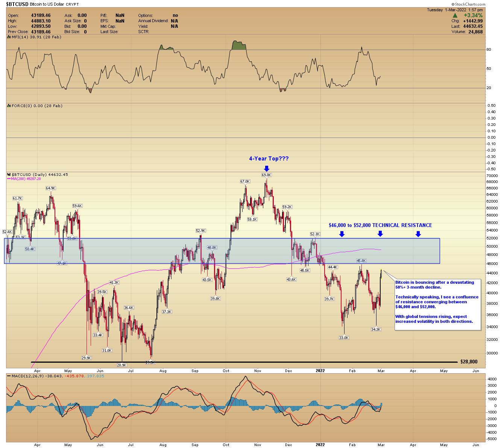Screen dimensions: 504x448
Task: Click the FORCE(0) panel legend icon
Action: pyautogui.click(x=9, y=106)
